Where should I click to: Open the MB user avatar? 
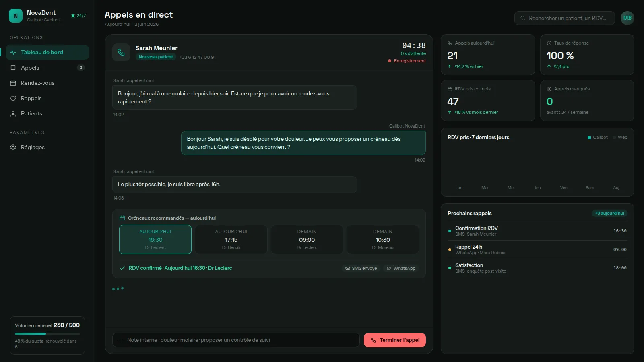click(627, 18)
